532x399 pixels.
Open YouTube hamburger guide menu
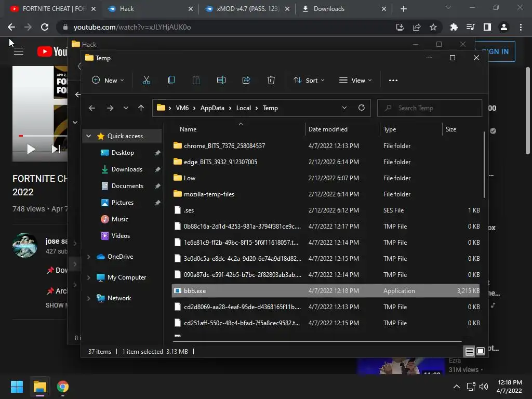pos(19,51)
